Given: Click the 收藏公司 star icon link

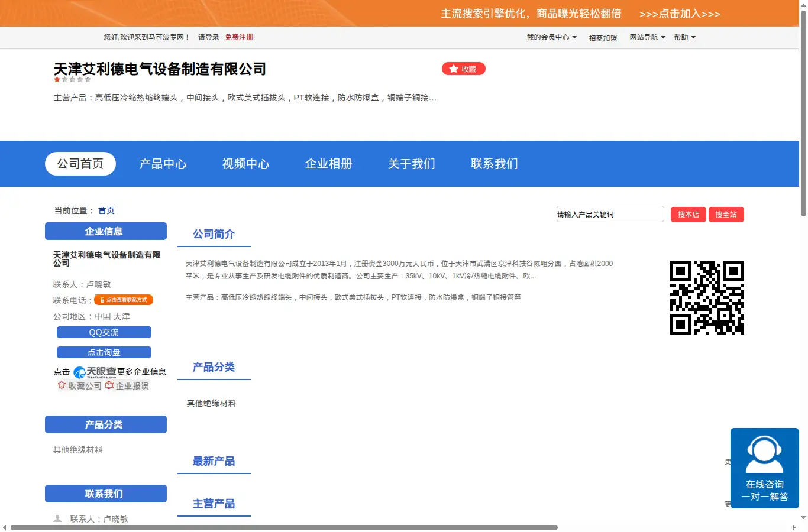Looking at the screenshot, I should (x=80, y=385).
